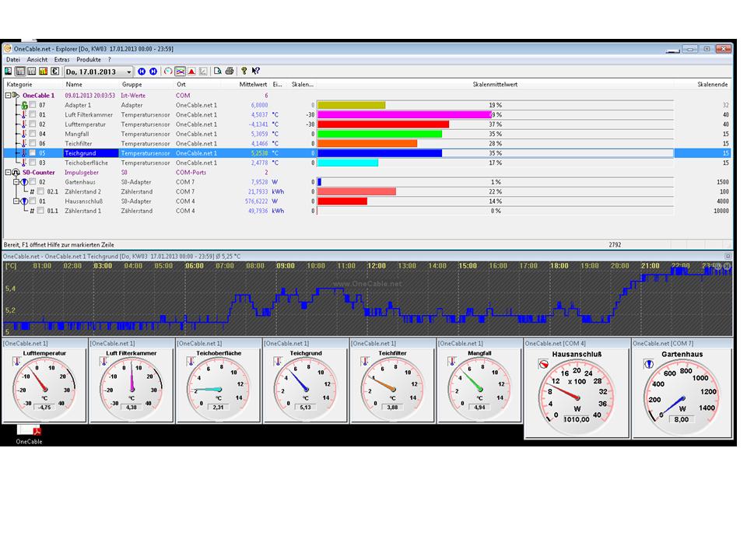The width and height of the screenshot is (747, 560).
Task: Open the print preview icon
Action: point(218,72)
